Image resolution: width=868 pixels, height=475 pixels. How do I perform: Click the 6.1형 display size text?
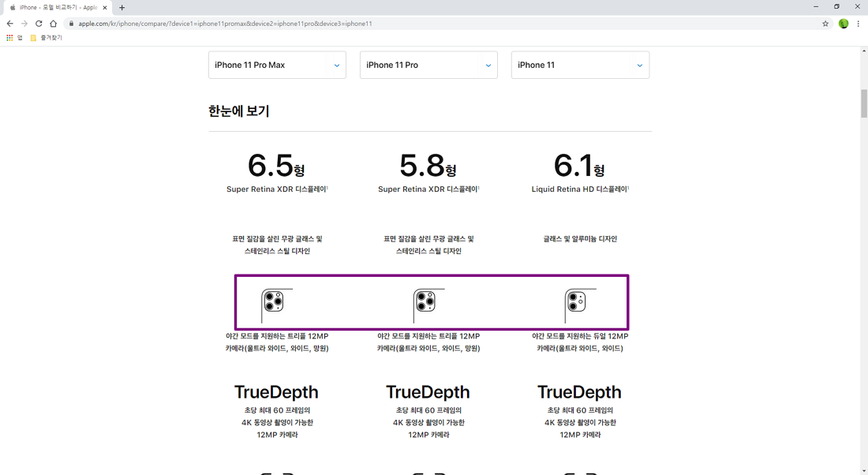point(579,165)
